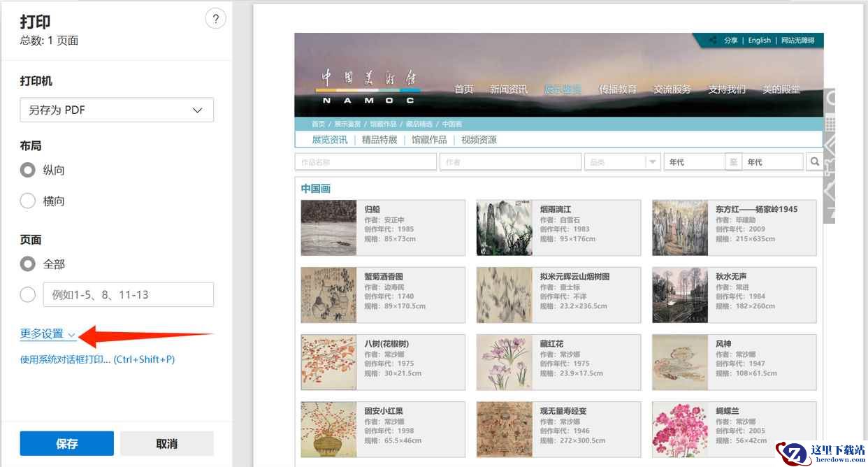868x467 pixels.
Task: Select the 横向 landscape layout option
Action: [x=28, y=201]
